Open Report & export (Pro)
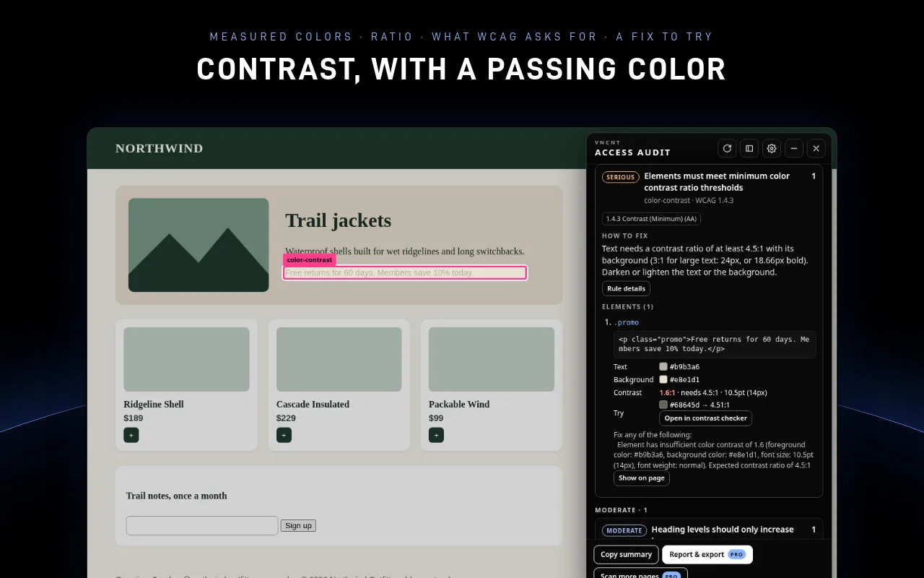 coord(707,555)
